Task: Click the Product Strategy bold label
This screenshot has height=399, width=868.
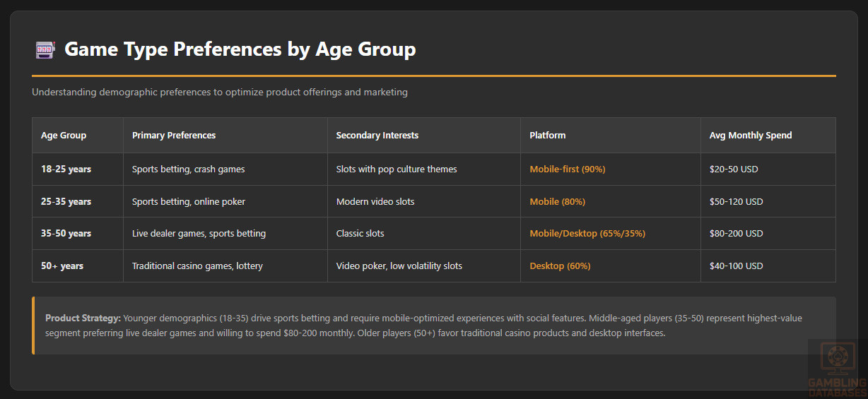Action: [83, 318]
